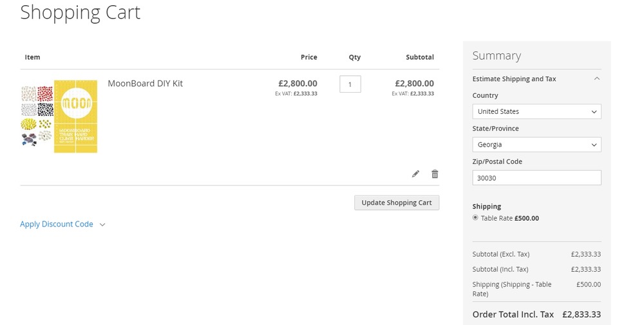
Task: Click the Qty column header
Action: pyautogui.click(x=355, y=57)
